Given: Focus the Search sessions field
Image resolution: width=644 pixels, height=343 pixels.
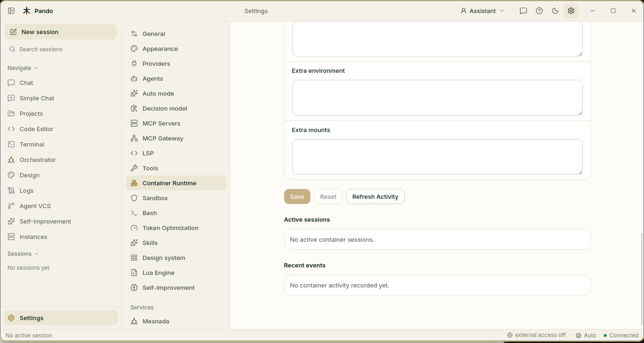Looking at the screenshot, I should pyautogui.click(x=61, y=49).
